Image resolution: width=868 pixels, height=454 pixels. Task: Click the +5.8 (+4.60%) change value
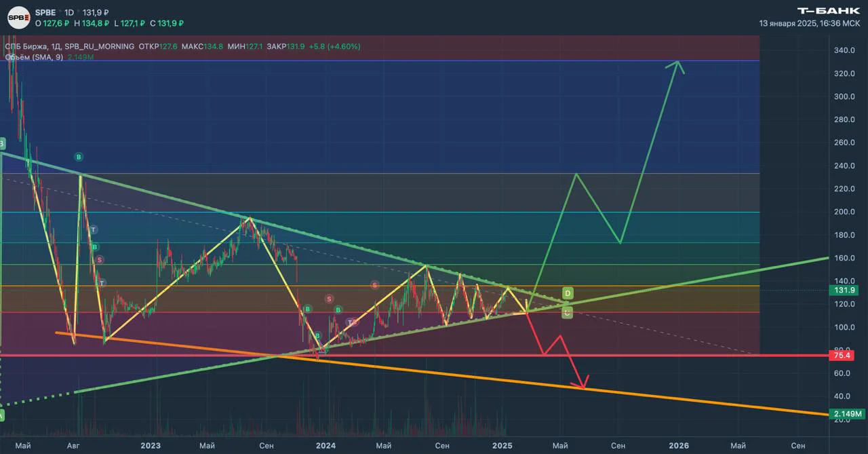click(x=334, y=47)
